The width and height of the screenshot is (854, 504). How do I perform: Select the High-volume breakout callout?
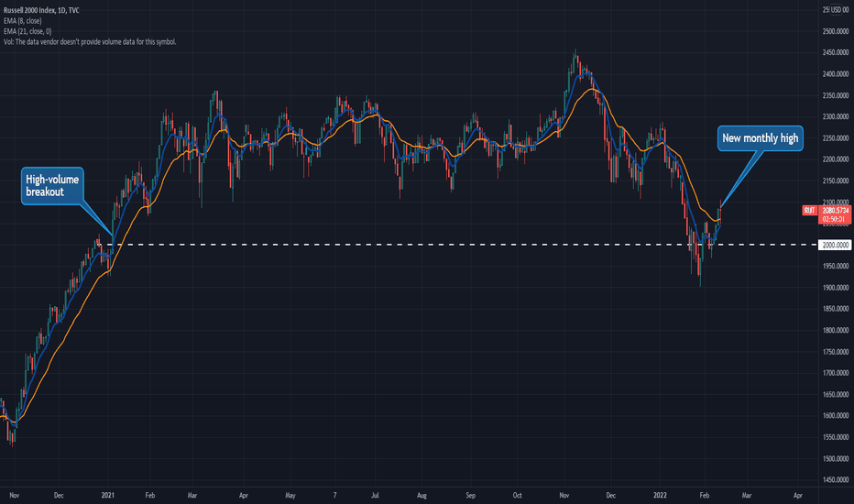(x=52, y=186)
